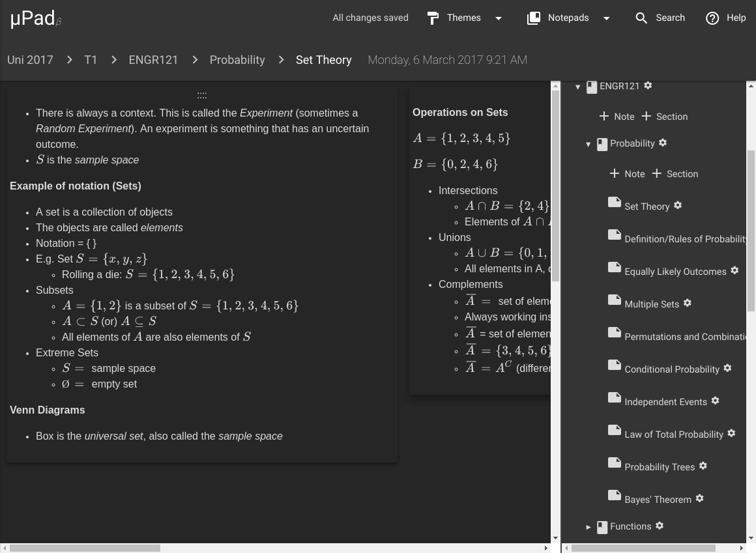Open the Equally Likely Outcomes note

675,272
